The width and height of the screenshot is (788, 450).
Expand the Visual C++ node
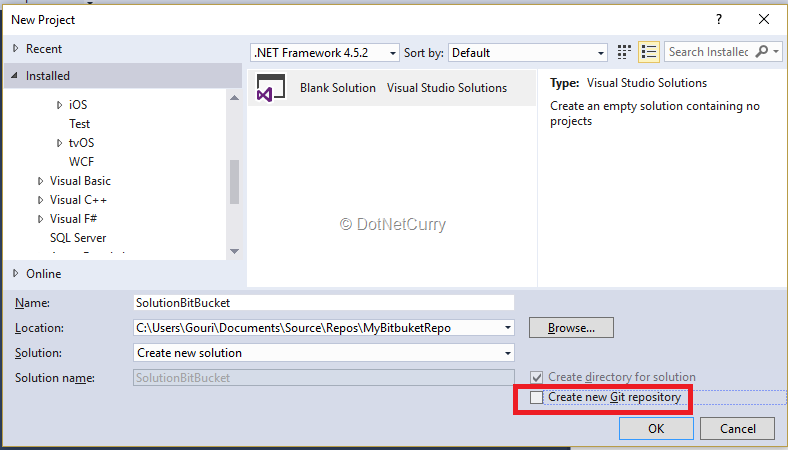click(40, 200)
